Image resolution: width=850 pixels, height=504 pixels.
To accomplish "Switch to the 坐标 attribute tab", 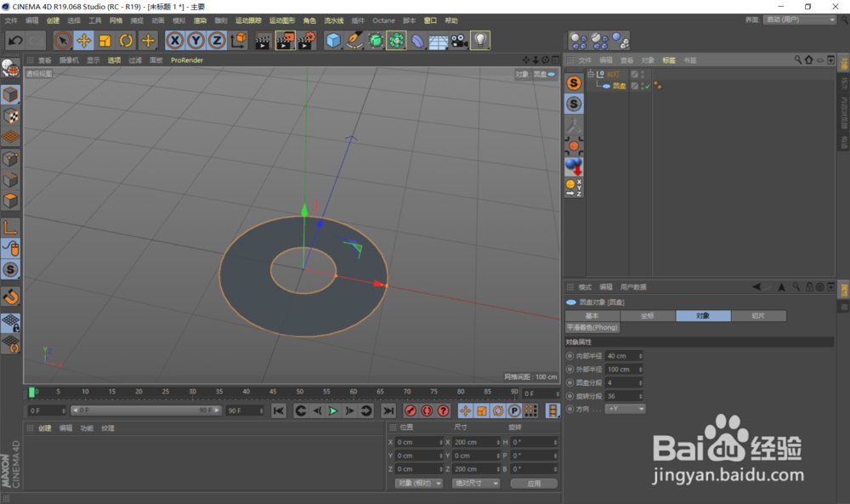I will [648, 315].
